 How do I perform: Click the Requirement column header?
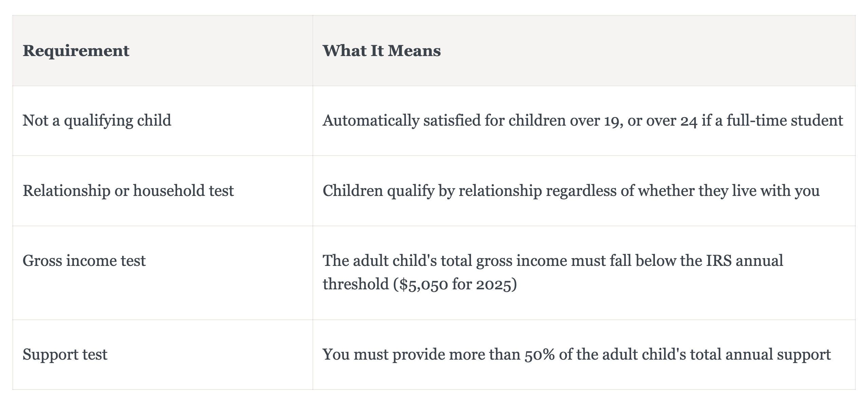point(76,51)
